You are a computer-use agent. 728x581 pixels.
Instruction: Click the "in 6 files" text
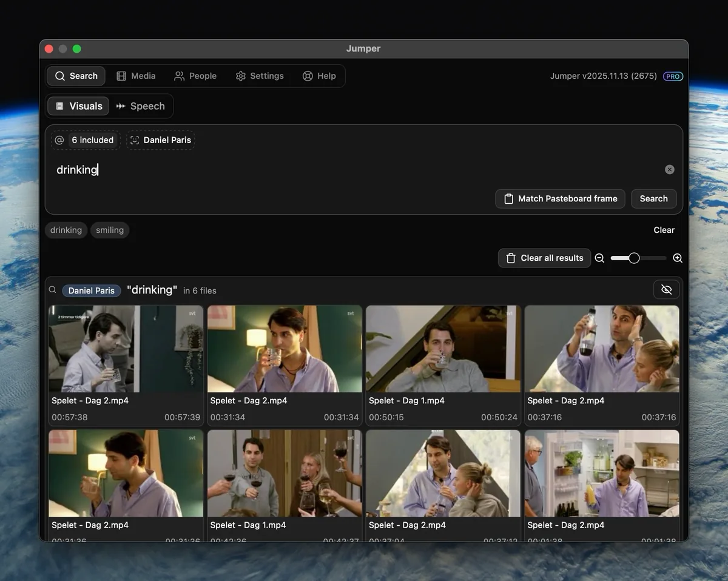(x=200, y=291)
